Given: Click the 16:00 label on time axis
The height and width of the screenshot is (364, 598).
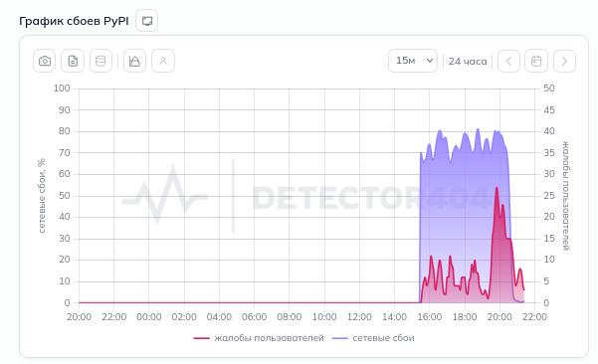Looking at the screenshot, I should [430, 317].
